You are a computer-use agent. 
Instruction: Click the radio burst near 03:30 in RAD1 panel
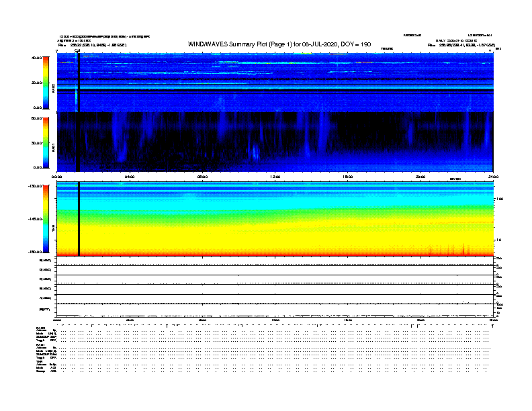121,138
